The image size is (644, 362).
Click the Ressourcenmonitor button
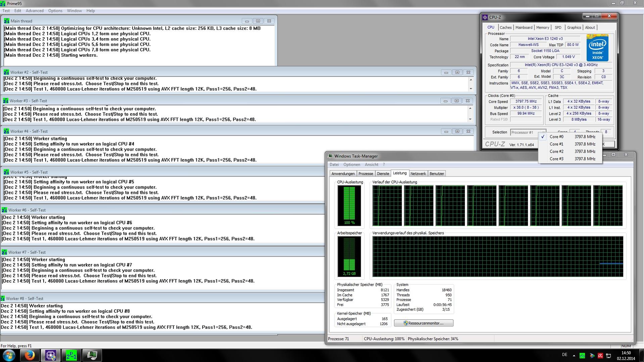[424, 323]
